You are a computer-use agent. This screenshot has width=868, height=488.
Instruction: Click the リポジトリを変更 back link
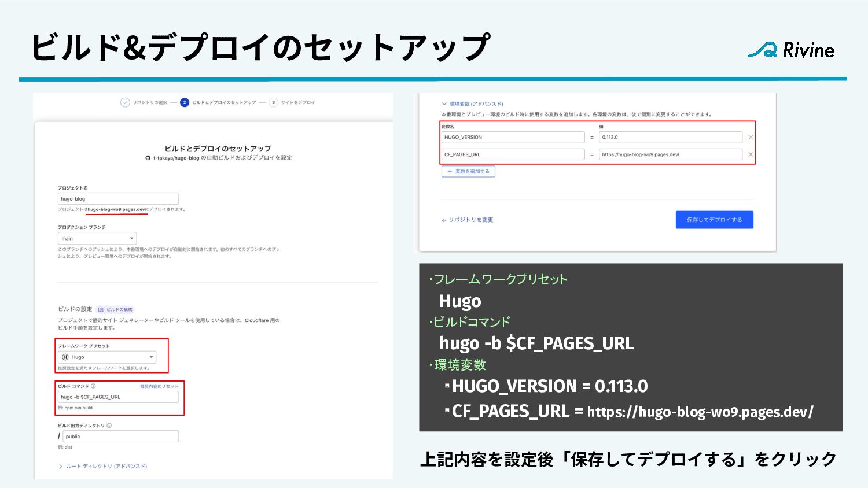click(468, 220)
